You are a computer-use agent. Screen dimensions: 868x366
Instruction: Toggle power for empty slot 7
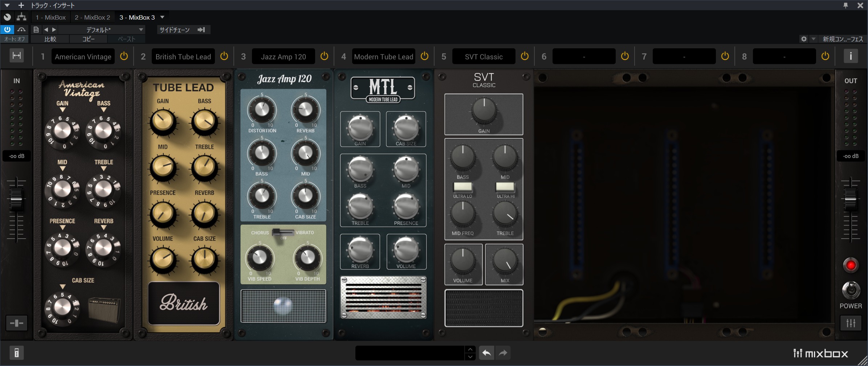point(725,56)
